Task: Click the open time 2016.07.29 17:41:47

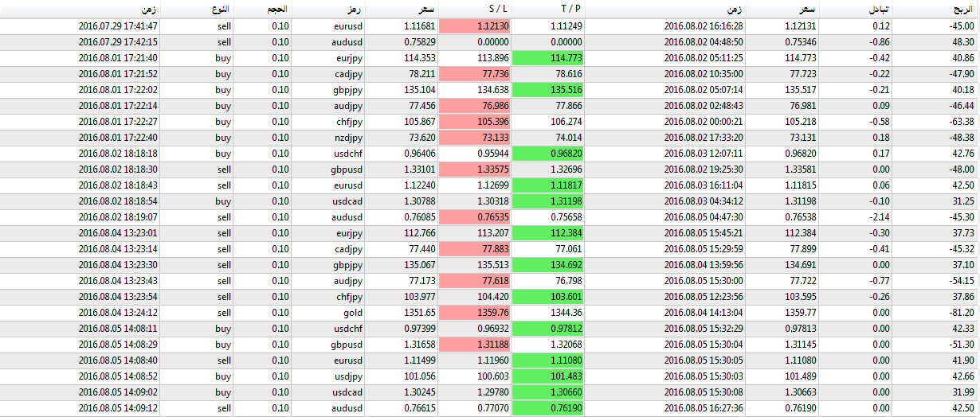Action: pos(118,25)
